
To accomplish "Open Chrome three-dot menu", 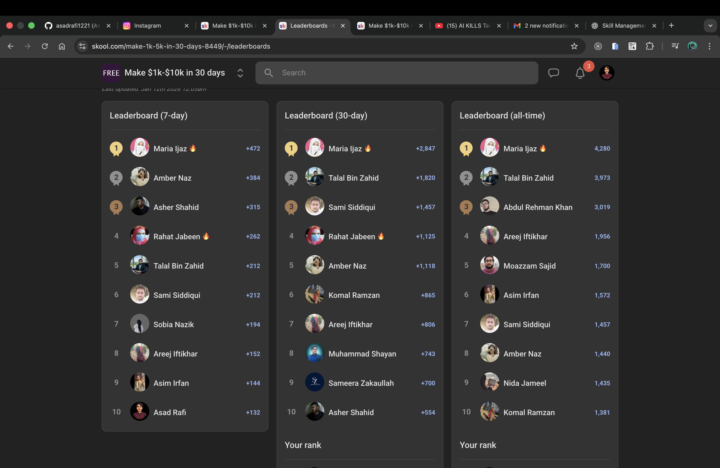I will [x=709, y=46].
